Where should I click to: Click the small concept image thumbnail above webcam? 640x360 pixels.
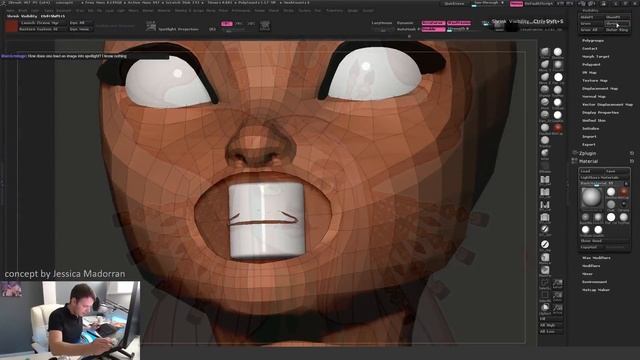point(11,289)
